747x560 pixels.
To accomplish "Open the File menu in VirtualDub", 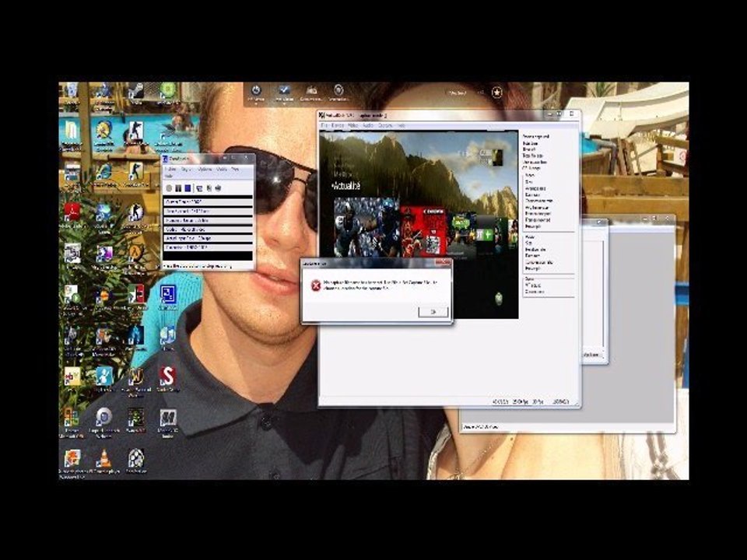I will click(x=324, y=126).
